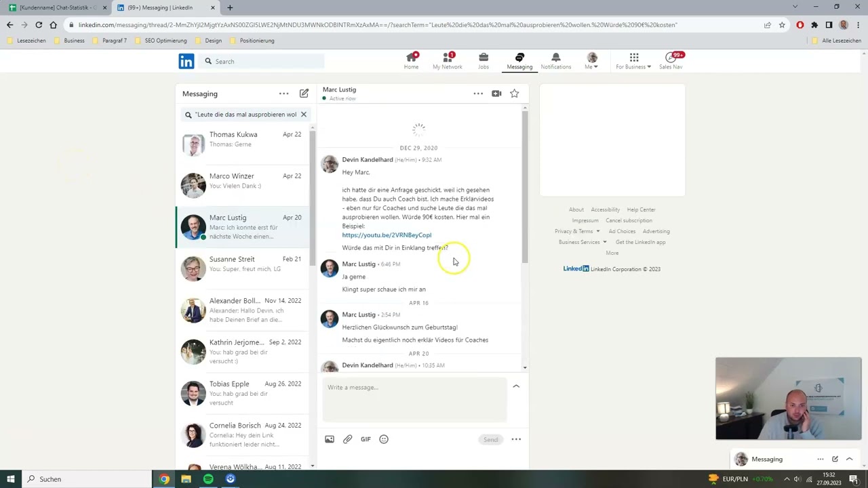Open My Network icon
The image size is (868, 488).
(447, 61)
